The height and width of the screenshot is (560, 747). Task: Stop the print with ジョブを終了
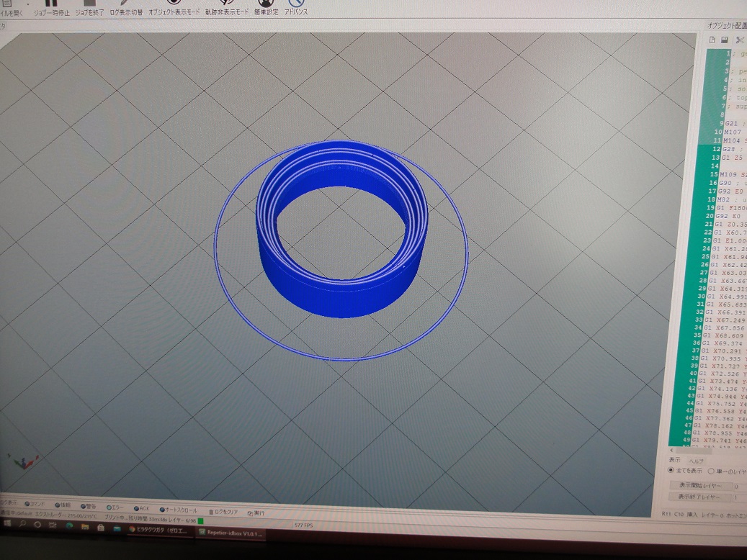[89, 9]
